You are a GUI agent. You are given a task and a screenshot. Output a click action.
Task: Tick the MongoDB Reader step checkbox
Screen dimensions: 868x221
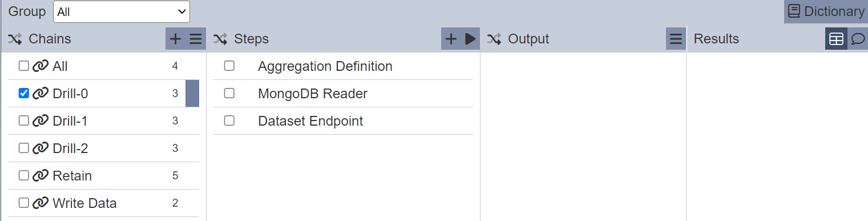coord(229,93)
